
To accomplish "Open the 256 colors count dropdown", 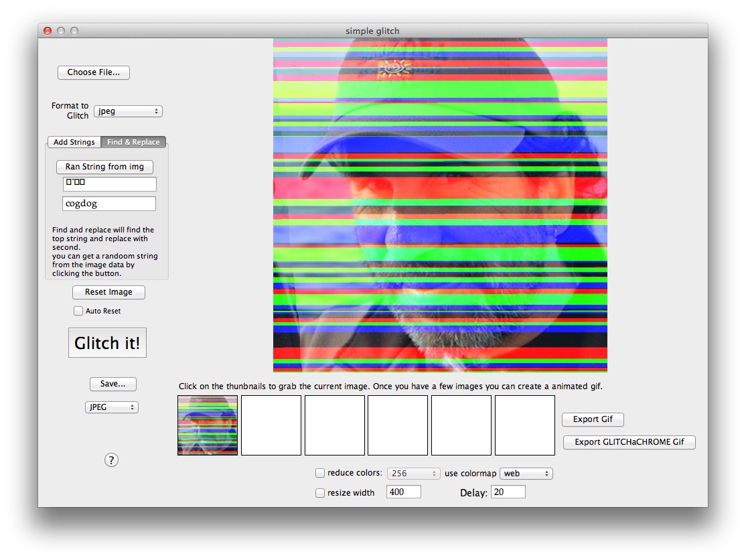I will point(413,474).
